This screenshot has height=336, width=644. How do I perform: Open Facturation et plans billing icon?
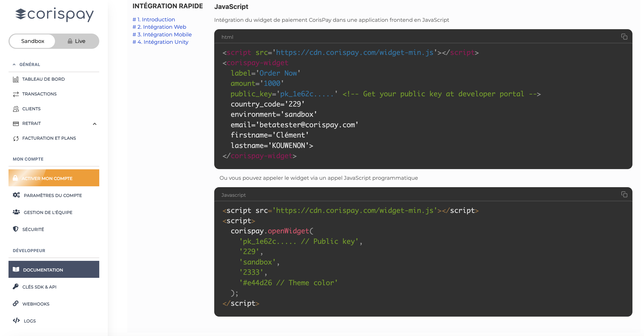(16, 138)
